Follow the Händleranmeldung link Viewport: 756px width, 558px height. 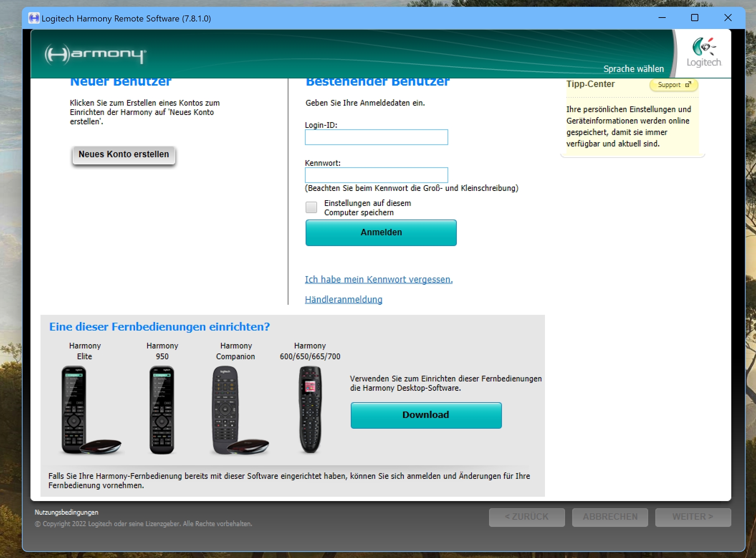coord(344,299)
